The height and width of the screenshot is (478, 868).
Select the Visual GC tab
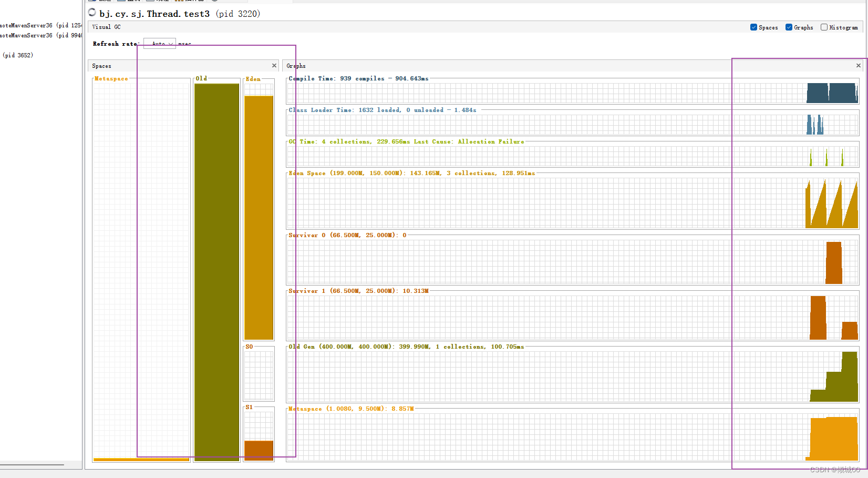106,27
